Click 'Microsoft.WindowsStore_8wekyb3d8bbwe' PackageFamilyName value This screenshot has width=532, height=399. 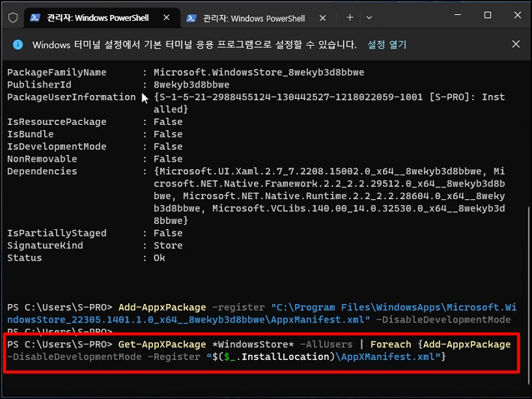coord(259,72)
